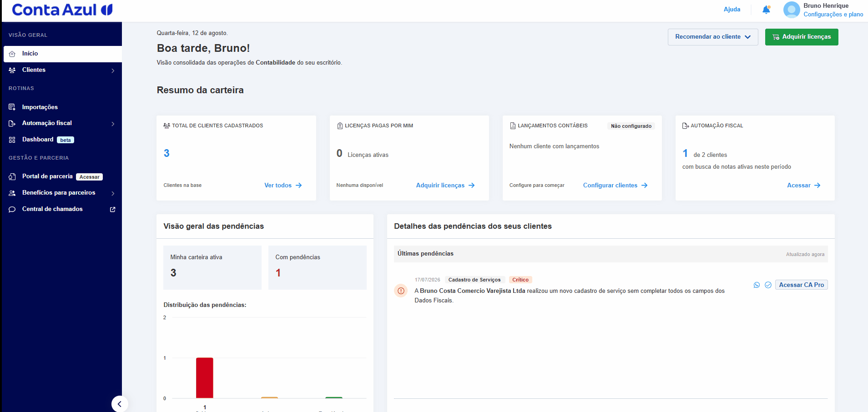The image size is (868, 412).
Task: Open Central de chamados menu item
Action: point(63,209)
